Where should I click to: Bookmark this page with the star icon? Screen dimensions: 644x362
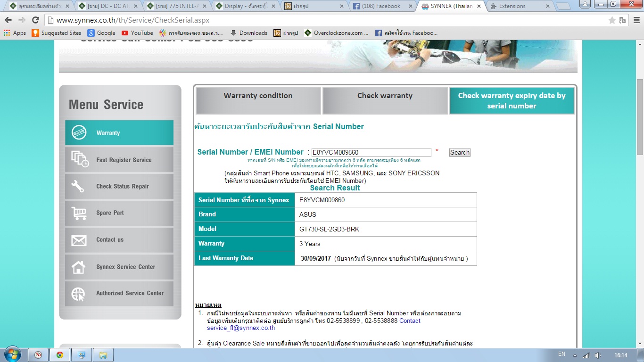point(612,20)
